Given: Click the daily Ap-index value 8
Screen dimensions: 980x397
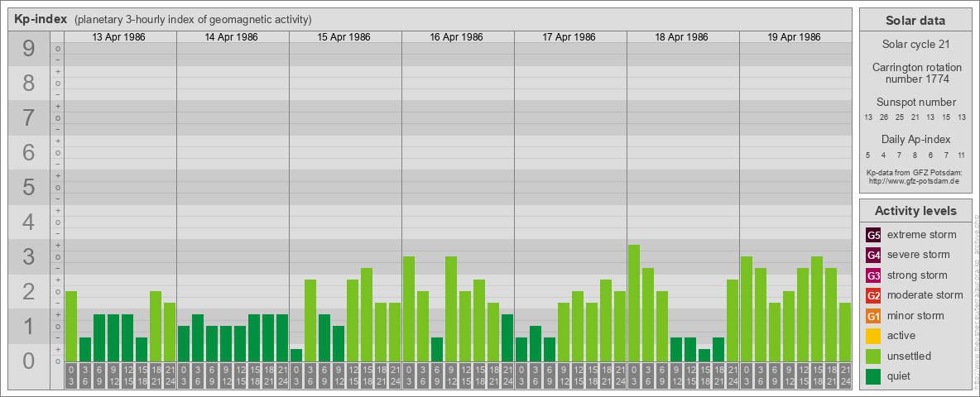Looking at the screenshot, I should tap(915, 155).
